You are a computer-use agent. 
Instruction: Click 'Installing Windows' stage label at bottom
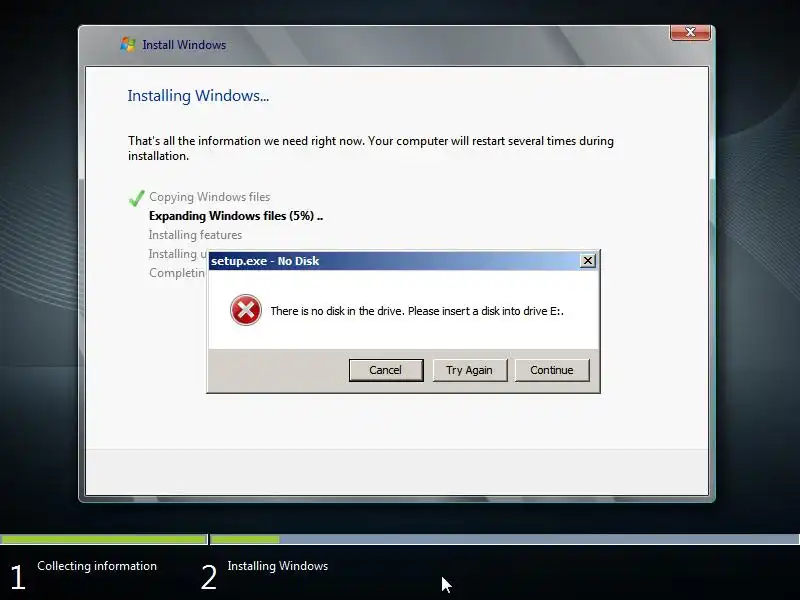click(x=278, y=566)
